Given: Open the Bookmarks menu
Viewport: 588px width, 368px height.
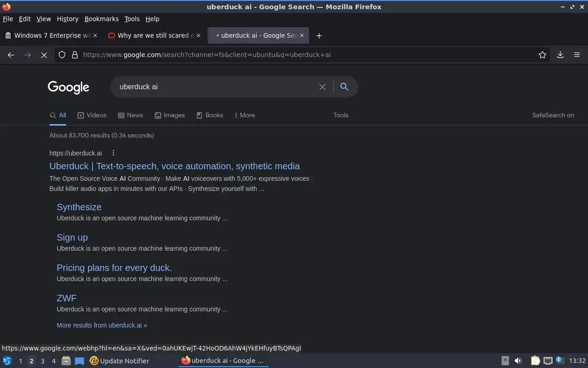Looking at the screenshot, I should pyautogui.click(x=102, y=19).
